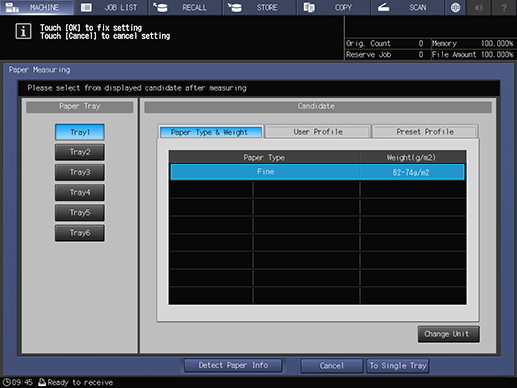
Task: Click Detect Paper Info button
Action: tap(233, 366)
